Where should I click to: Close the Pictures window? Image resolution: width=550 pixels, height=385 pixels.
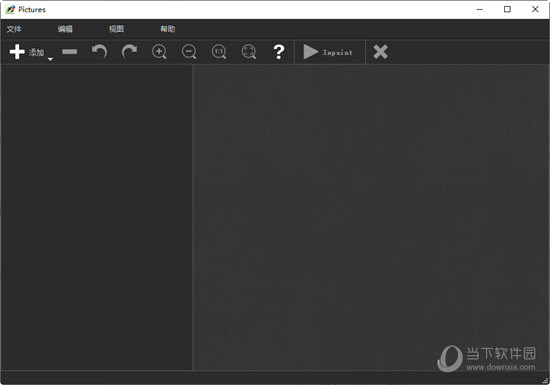pos(535,9)
